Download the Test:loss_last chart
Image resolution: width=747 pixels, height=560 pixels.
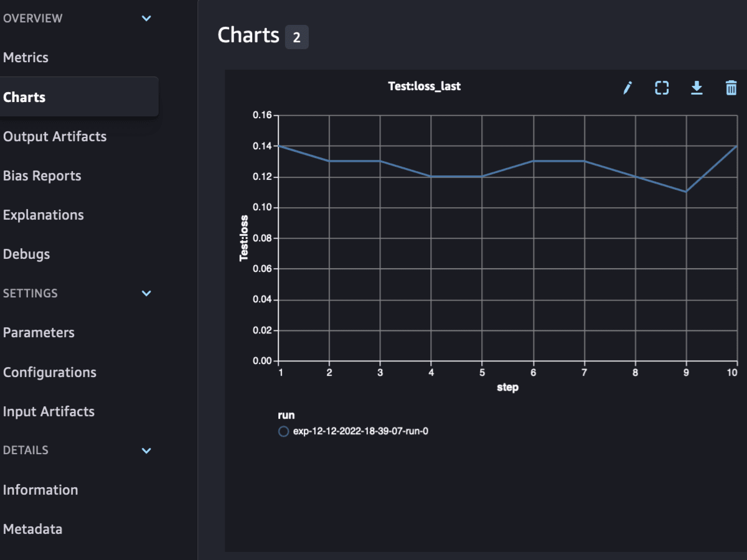(697, 88)
